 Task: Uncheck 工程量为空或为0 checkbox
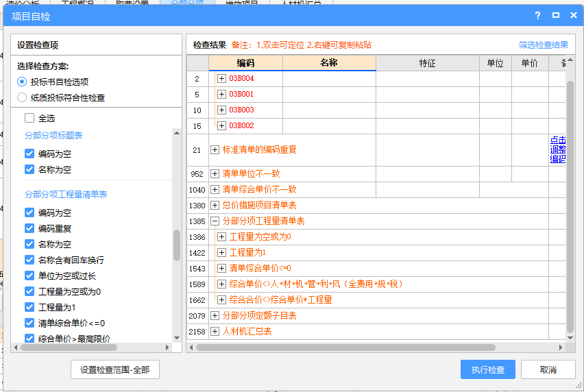tap(29, 291)
